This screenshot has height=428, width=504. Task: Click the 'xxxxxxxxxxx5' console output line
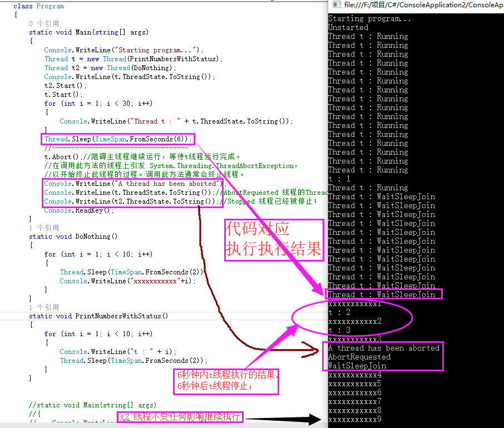click(x=355, y=383)
